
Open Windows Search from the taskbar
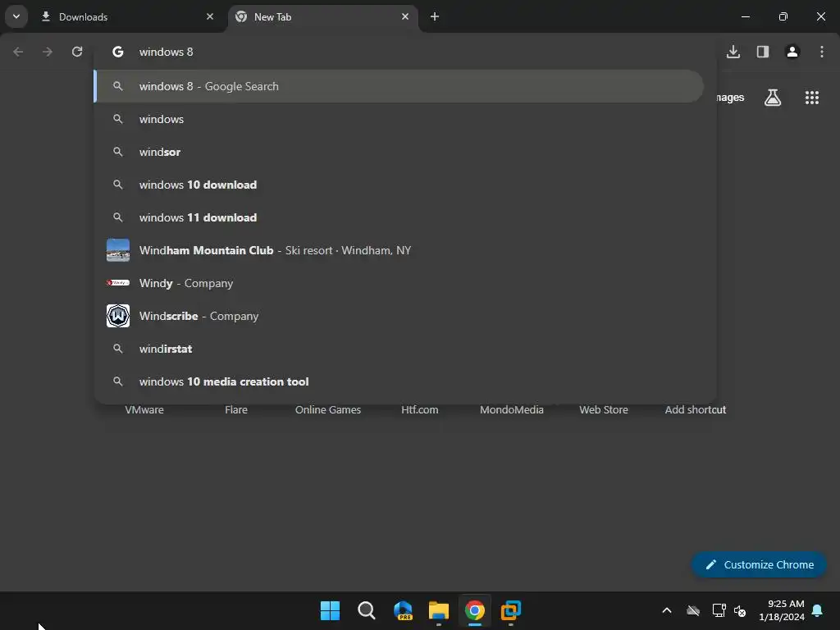click(x=367, y=610)
